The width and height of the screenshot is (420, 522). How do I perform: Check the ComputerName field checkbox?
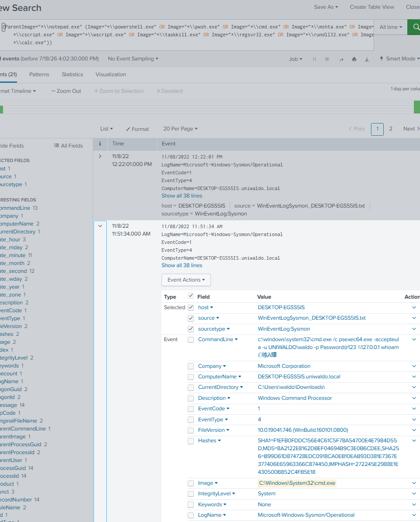(x=191, y=377)
